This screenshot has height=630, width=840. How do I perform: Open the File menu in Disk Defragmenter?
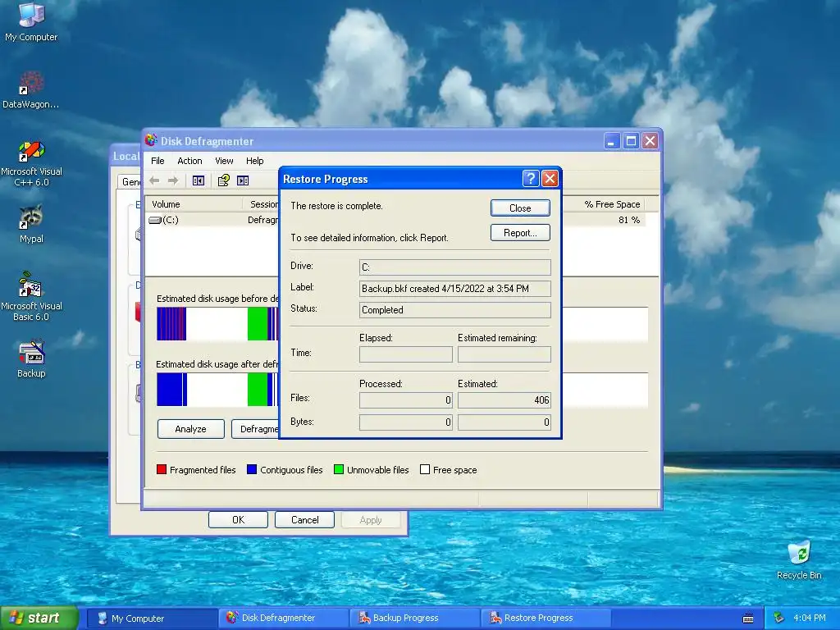(157, 161)
